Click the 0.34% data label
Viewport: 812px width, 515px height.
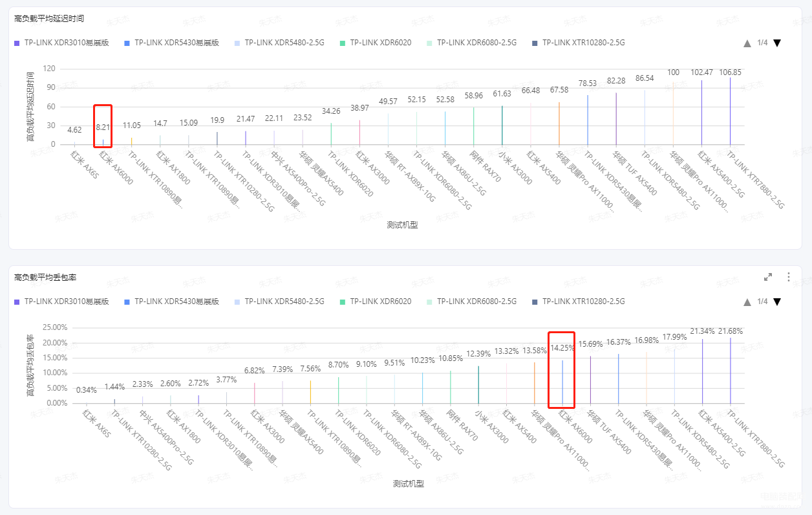(x=87, y=389)
